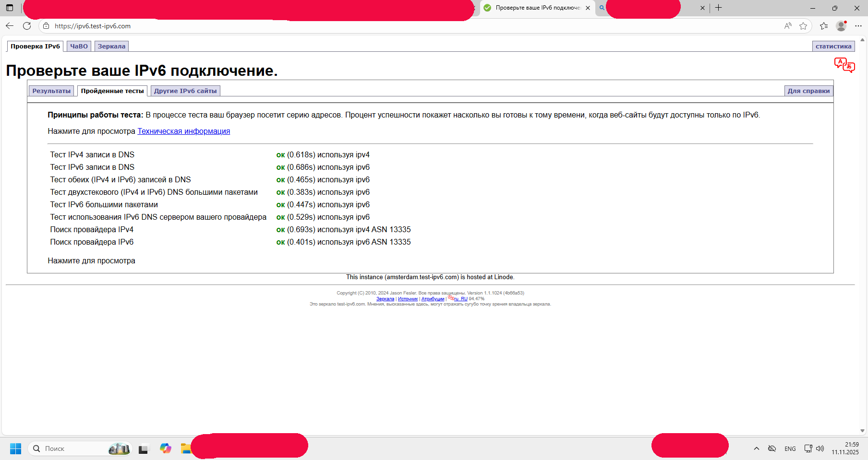Open the favorites list icon
The width and height of the screenshot is (868, 460).
coord(824,26)
